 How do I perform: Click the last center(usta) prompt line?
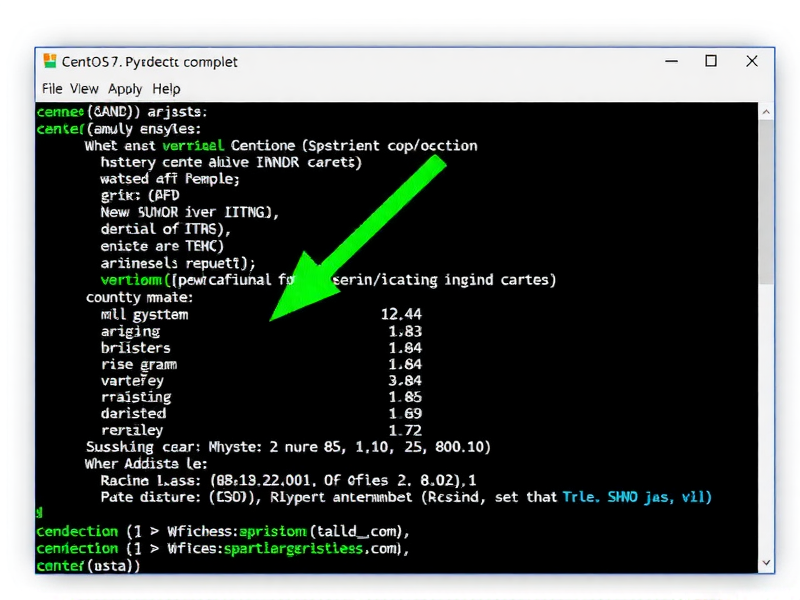tap(88, 565)
